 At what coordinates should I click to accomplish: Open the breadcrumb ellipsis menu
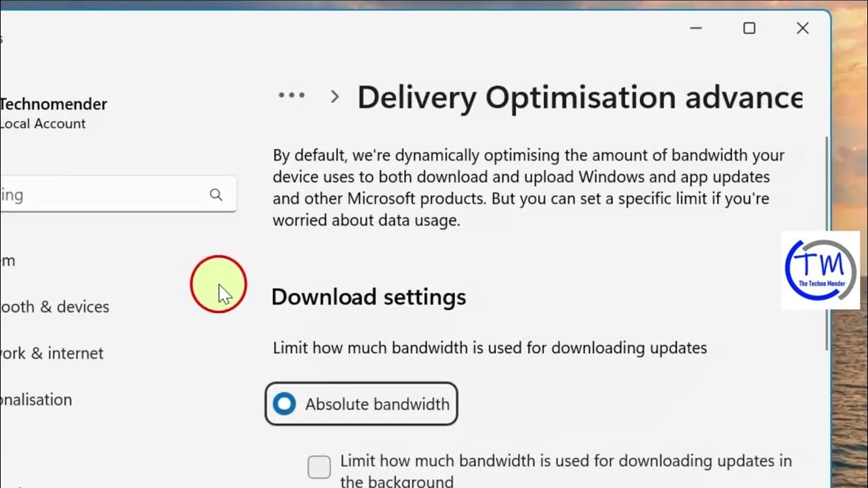(x=292, y=96)
